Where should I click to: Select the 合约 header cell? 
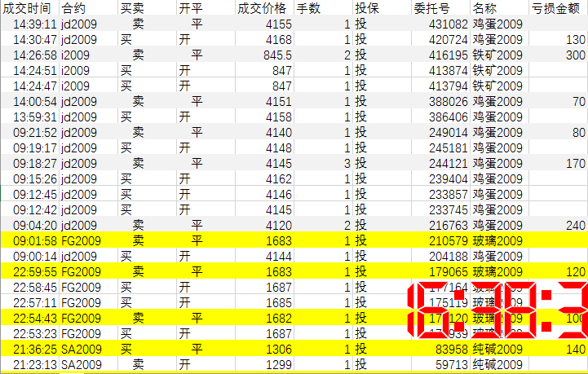coord(73,8)
